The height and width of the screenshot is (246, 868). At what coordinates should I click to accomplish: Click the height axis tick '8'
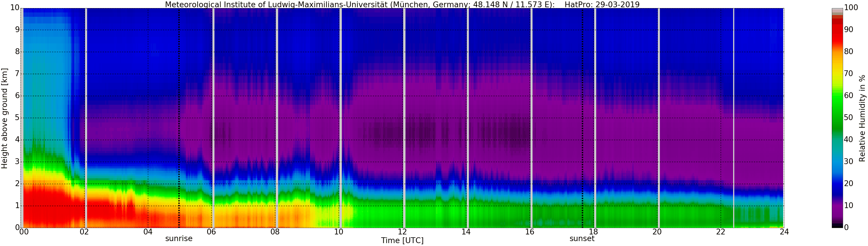click(17, 52)
